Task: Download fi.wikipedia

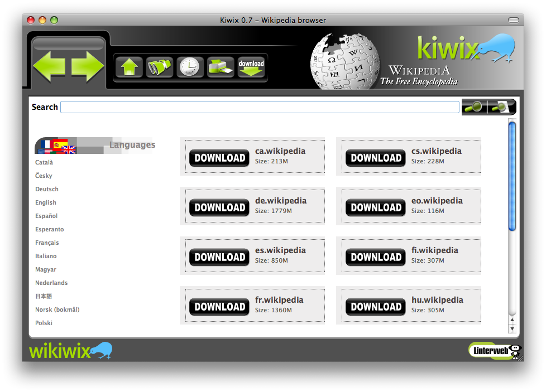Action: 376,258
